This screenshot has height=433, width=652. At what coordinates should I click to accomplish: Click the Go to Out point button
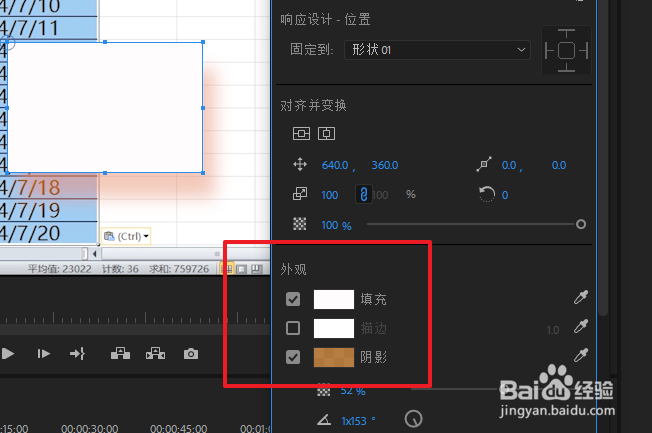click(78, 354)
